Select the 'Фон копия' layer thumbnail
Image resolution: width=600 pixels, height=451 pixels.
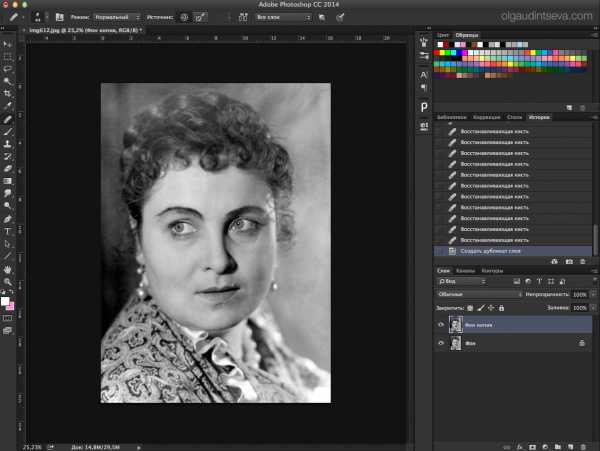coord(455,325)
